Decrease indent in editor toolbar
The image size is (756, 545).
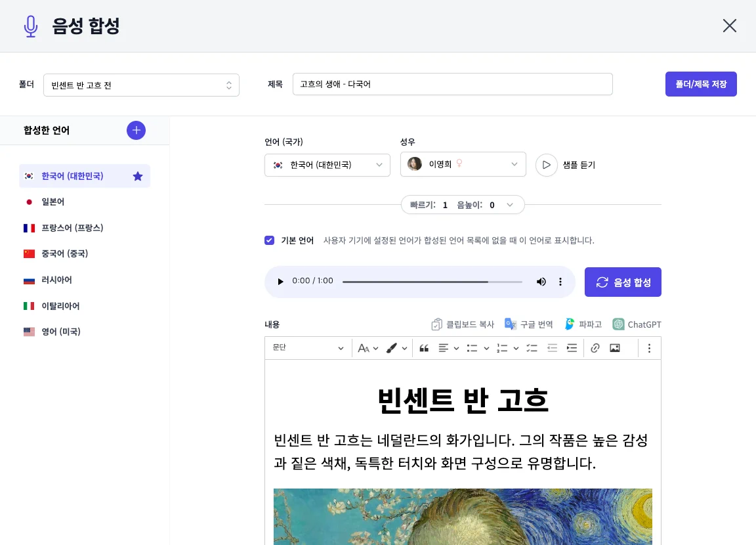(x=552, y=348)
